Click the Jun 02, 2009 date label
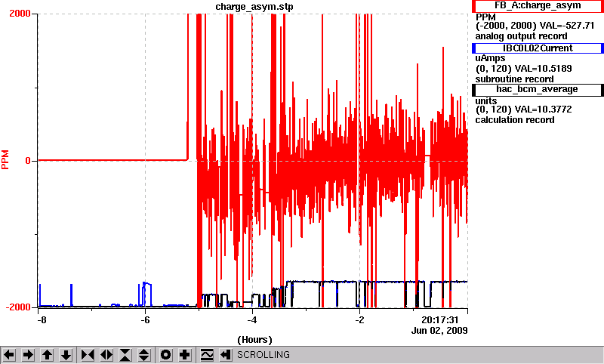The width and height of the screenshot is (604, 364). tap(439, 331)
